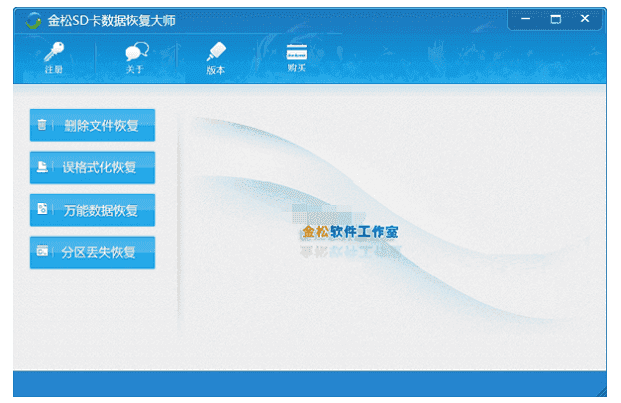Click the drive icon on 误格式化恢复
Screen dimensions: 621x403
[x=42, y=168]
